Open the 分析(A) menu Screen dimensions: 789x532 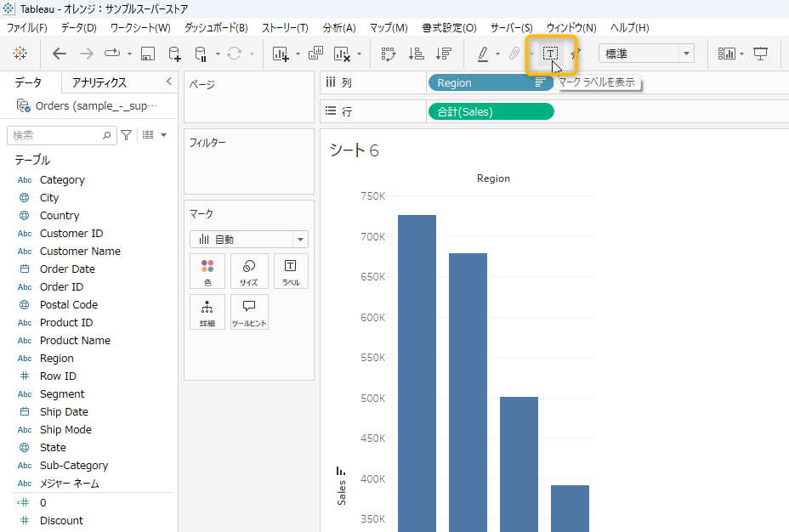coord(339,28)
